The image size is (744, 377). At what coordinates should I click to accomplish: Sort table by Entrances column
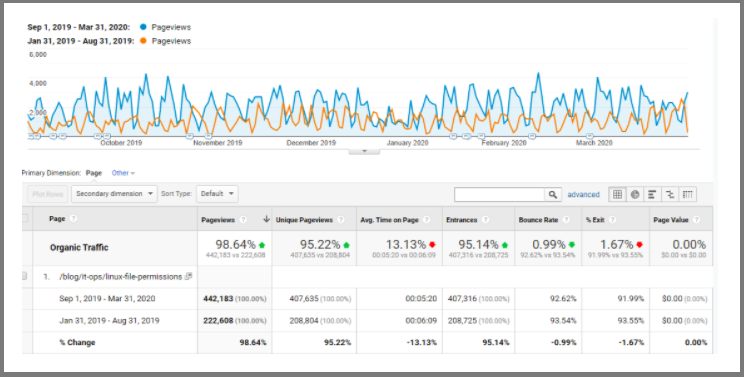462,220
